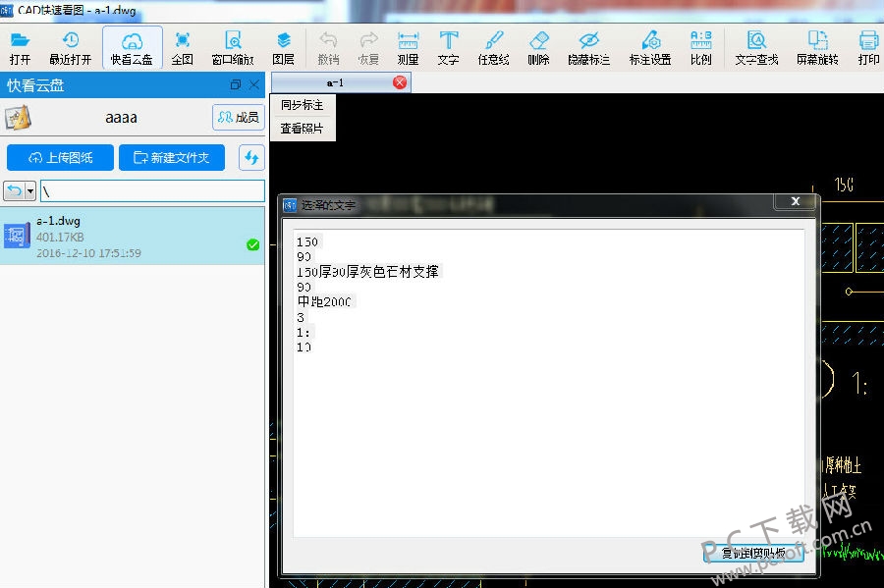Open 标注设置 annotation settings
Viewport: 884px width, 588px height.
(x=650, y=48)
